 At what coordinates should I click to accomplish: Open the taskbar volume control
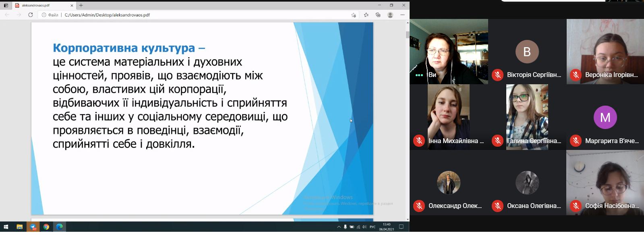[364, 227]
